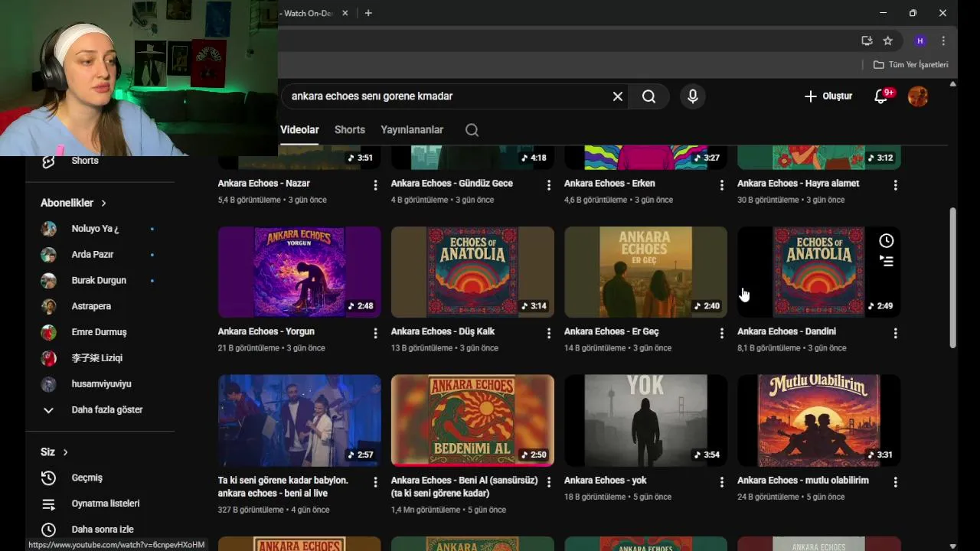Open options menu for the beni al live video

pos(375,482)
